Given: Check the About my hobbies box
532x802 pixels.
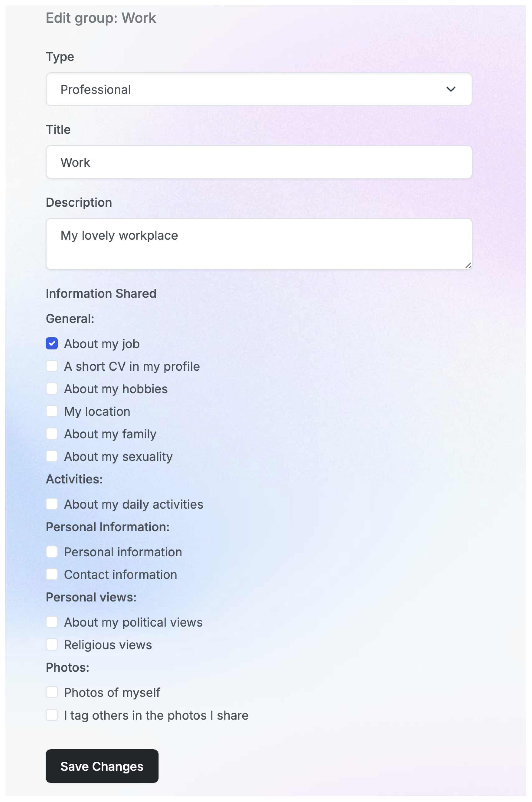Looking at the screenshot, I should pyautogui.click(x=52, y=388).
